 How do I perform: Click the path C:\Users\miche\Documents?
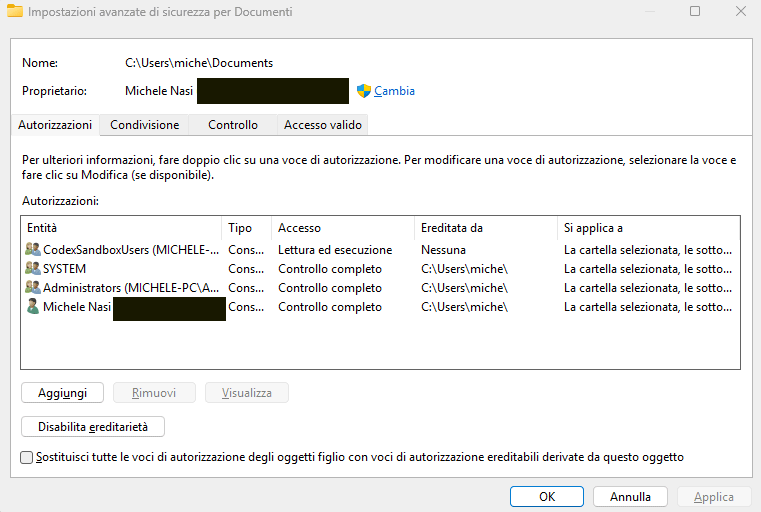[x=199, y=63]
